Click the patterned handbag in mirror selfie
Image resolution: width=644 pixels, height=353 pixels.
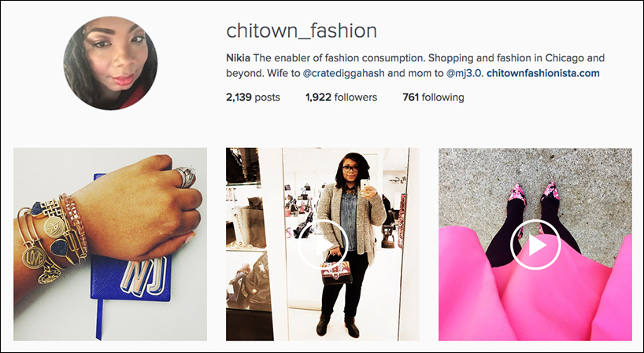(x=336, y=270)
